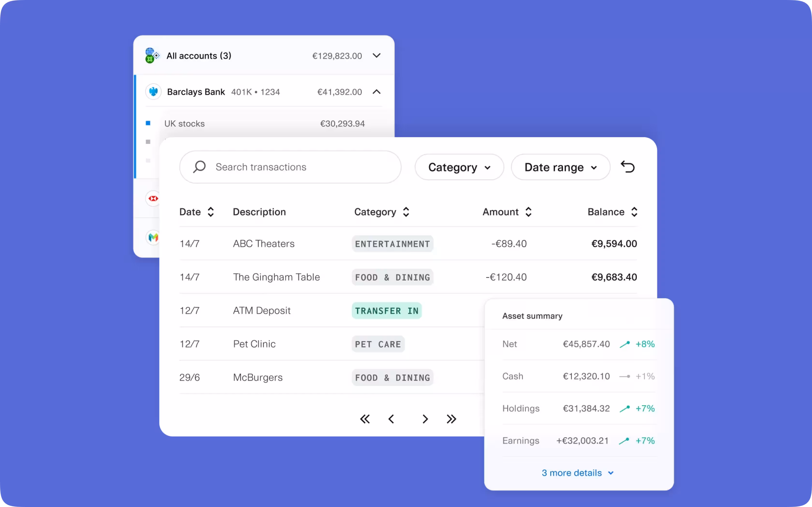812x507 pixels.
Task: Open the Category filter dropdown
Action: [x=459, y=167]
